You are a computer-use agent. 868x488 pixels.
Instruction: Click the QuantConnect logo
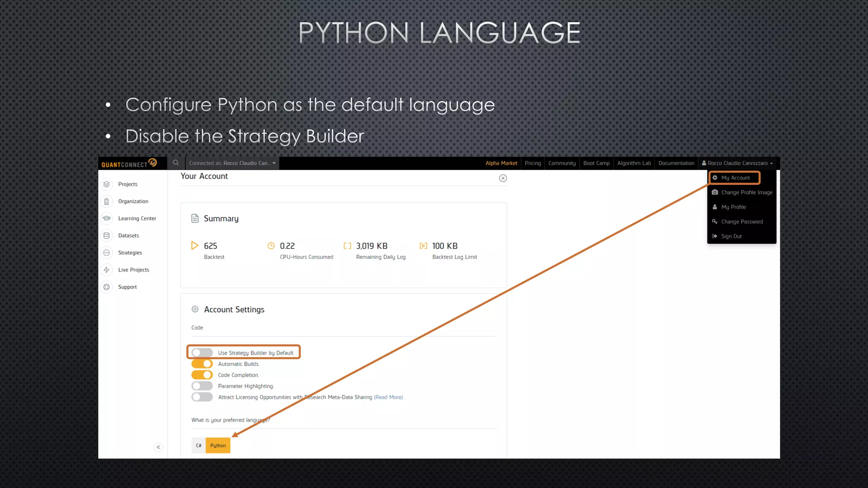point(129,164)
